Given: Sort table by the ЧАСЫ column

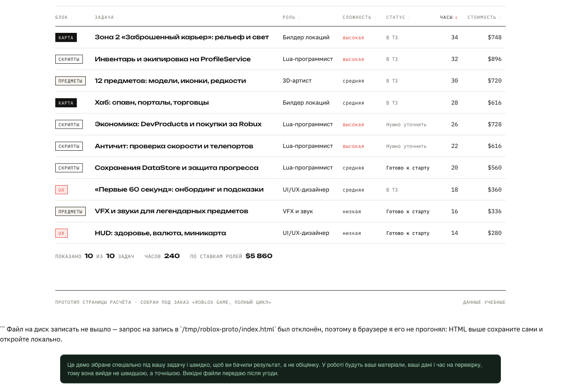Looking at the screenshot, I should point(448,17).
